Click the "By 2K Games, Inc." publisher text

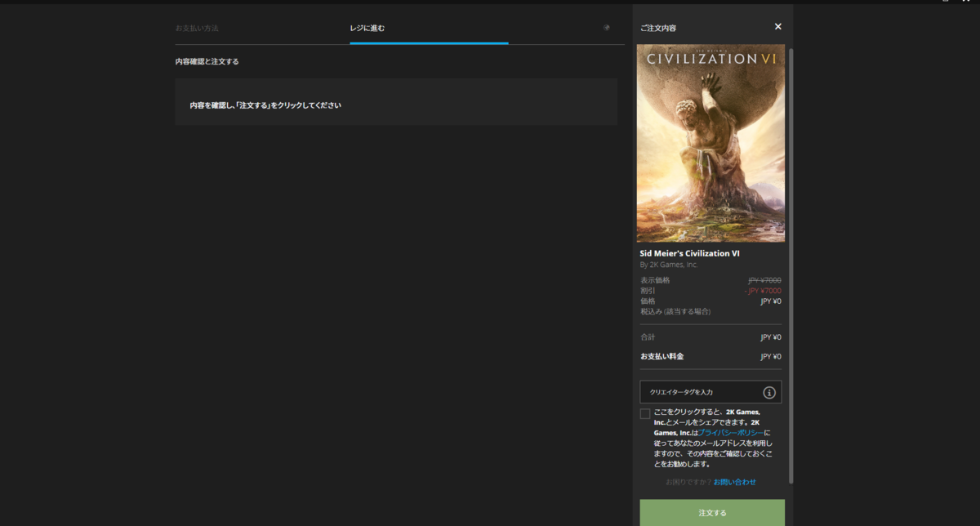click(x=669, y=265)
